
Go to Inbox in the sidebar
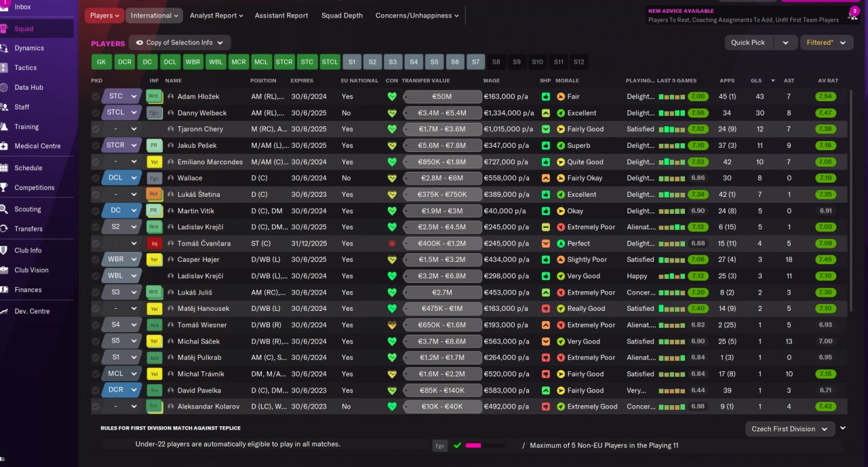tap(22, 7)
